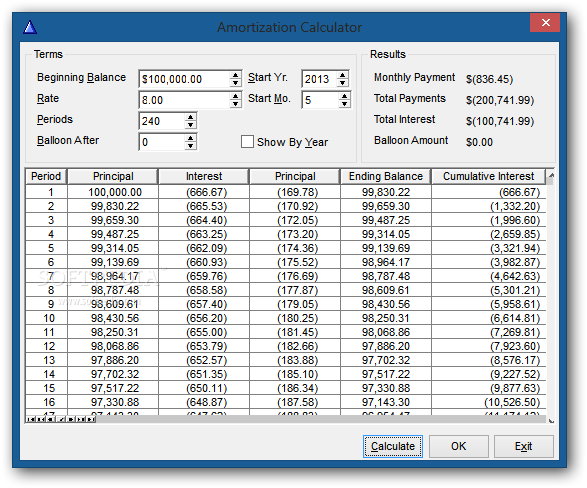Image resolution: width=587 pixels, height=488 pixels.
Task: Select the principal cell (182.66)
Action: tap(295, 346)
